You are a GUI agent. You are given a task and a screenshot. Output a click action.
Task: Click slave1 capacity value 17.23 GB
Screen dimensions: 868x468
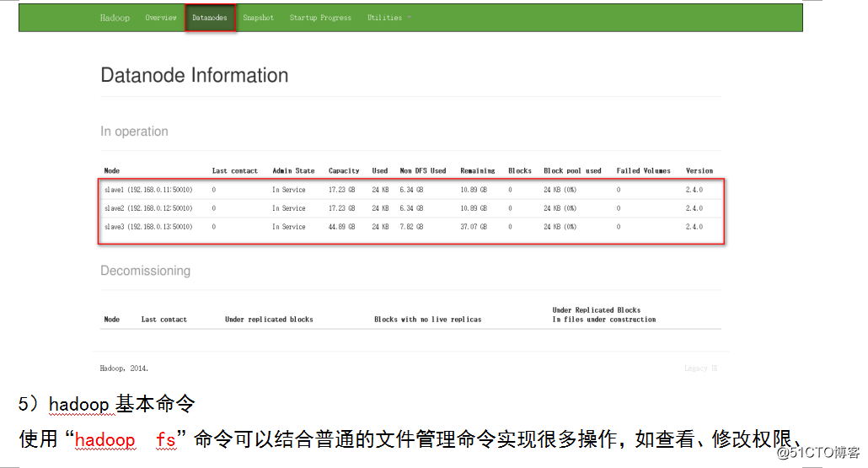point(341,190)
